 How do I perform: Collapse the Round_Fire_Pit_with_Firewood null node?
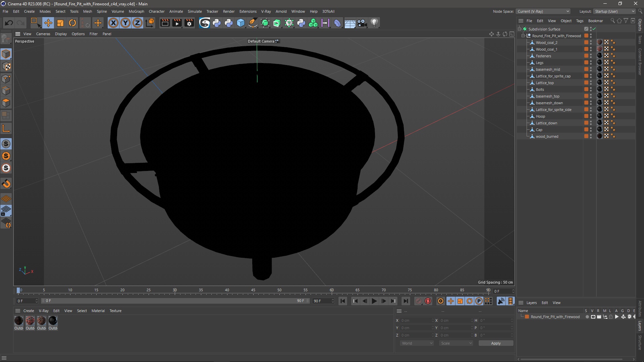coord(523,36)
